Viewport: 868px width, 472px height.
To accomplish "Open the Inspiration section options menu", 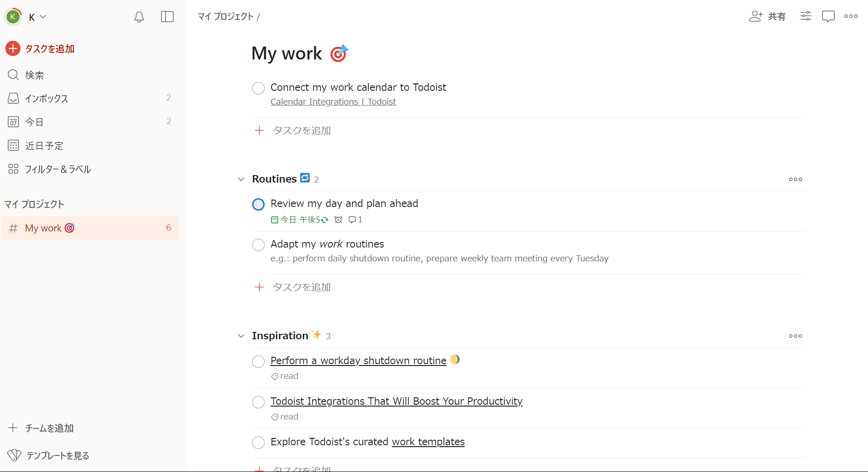I will [795, 336].
